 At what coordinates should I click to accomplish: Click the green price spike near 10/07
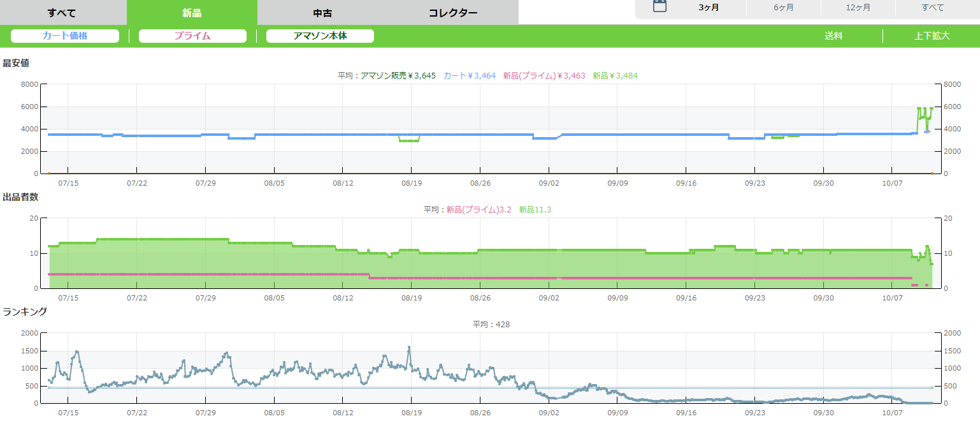(x=919, y=109)
